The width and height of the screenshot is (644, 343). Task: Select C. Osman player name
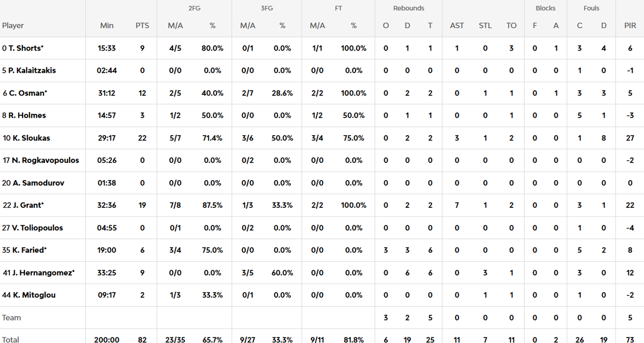pyautogui.click(x=27, y=93)
